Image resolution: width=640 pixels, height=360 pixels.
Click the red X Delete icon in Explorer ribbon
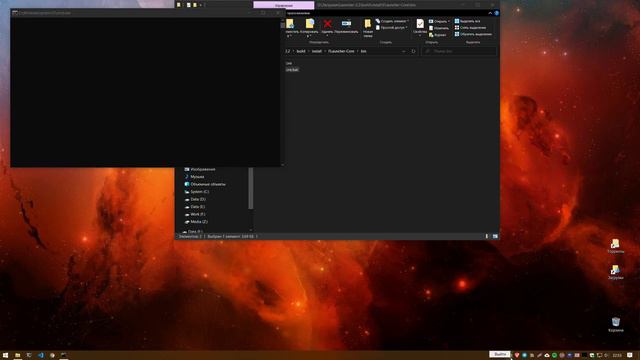pos(327,24)
